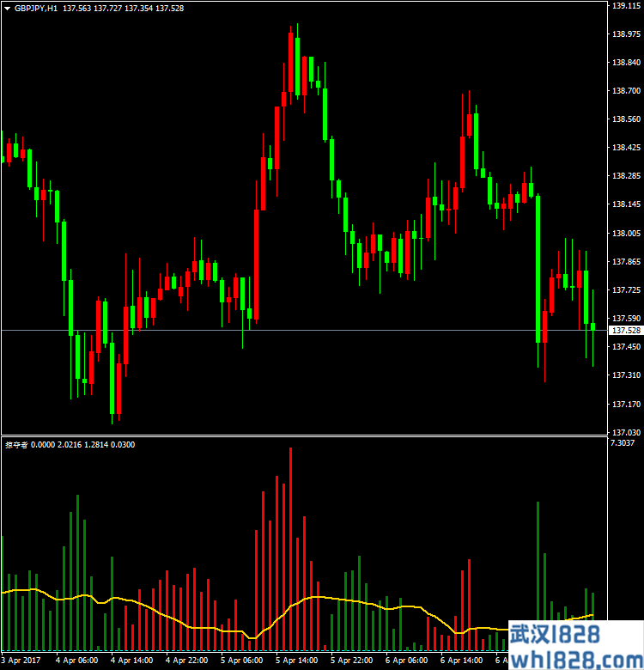Click the 5 Apr 14:00 time label

click(297, 661)
